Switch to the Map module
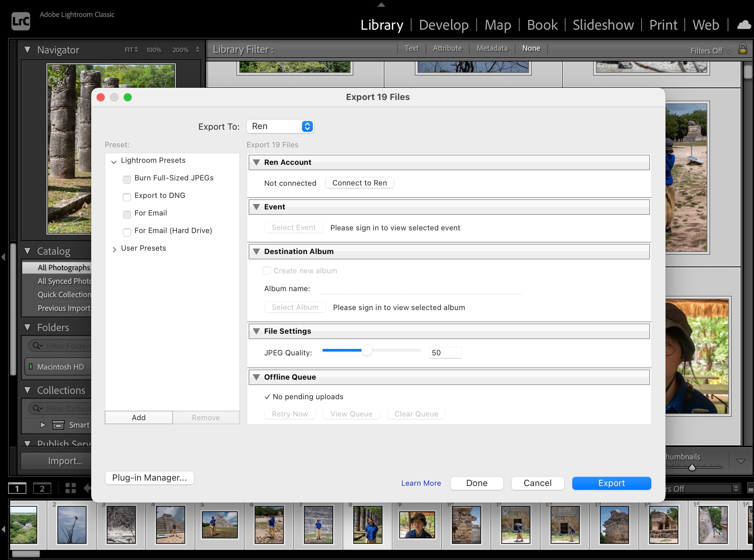This screenshot has height=560, width=754. 498,25
